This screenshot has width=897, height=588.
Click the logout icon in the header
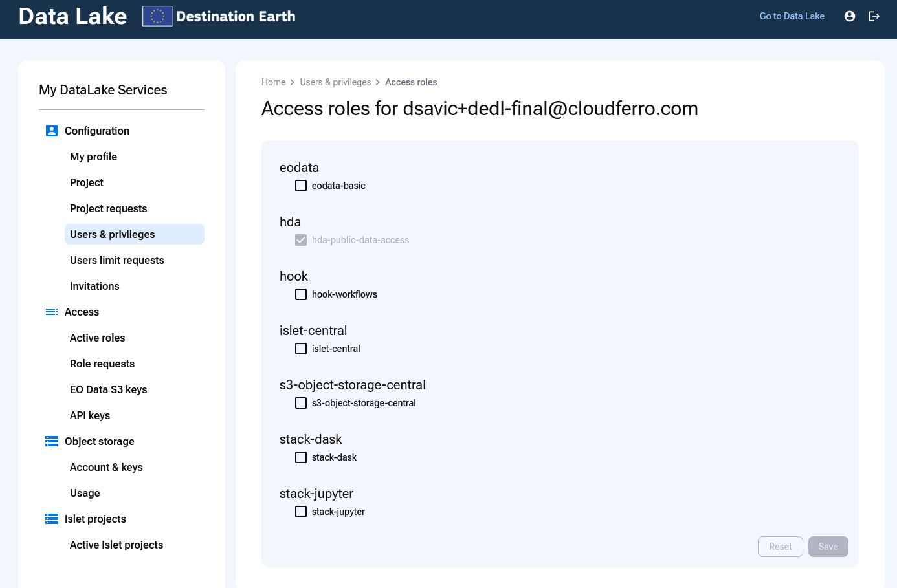pyautogui.click(x=874, y=16)
